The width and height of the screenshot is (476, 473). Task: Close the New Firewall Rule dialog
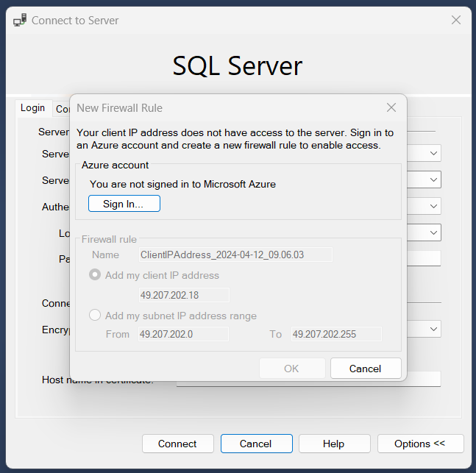click(391, 107)
